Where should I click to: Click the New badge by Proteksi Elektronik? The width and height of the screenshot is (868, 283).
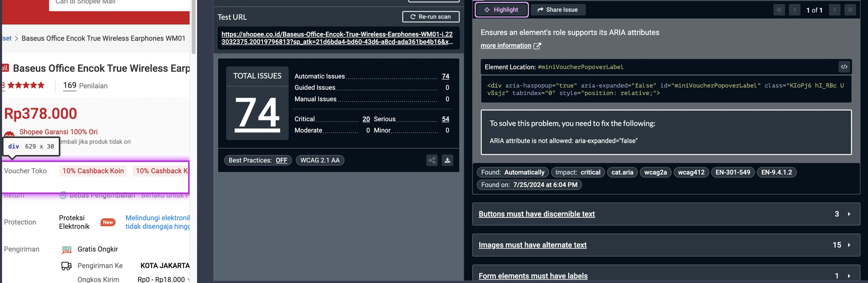point(108,222)
